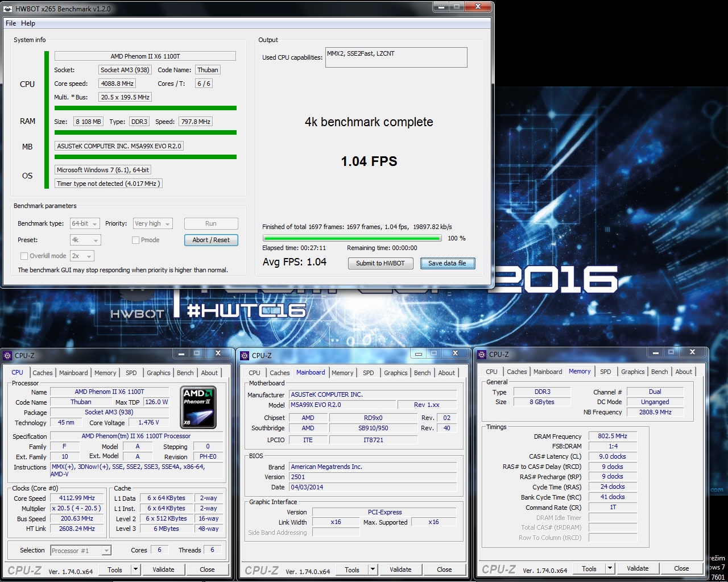Click the green benchmark progress bar

coord(352,238)
